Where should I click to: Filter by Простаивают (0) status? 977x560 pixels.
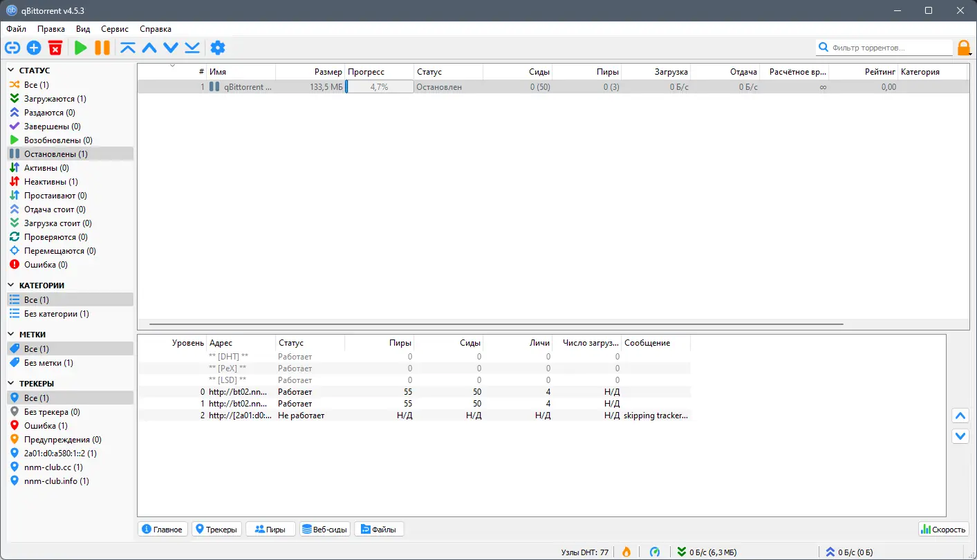tap(70, 196)
